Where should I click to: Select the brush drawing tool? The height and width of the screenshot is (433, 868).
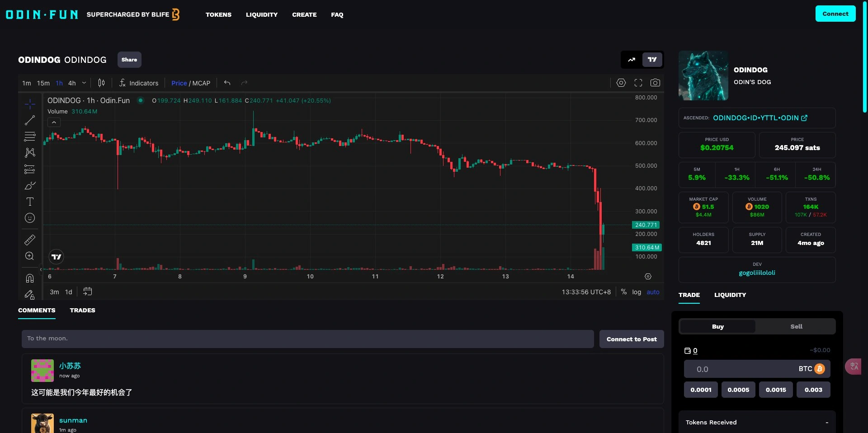[x=30, y=185]
